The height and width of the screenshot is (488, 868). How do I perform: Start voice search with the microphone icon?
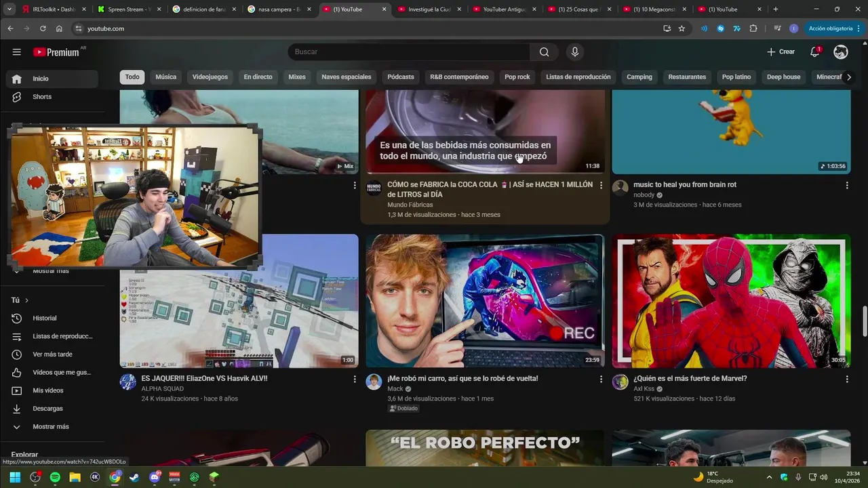point(575,52)
